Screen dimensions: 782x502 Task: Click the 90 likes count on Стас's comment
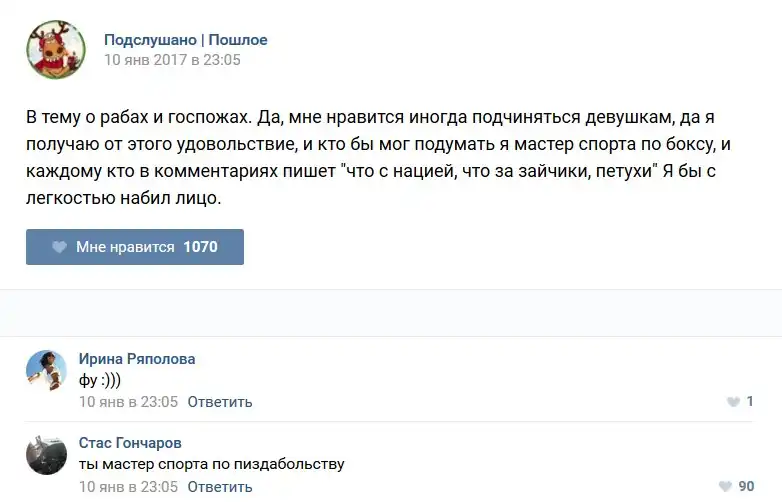coord(746,487)
